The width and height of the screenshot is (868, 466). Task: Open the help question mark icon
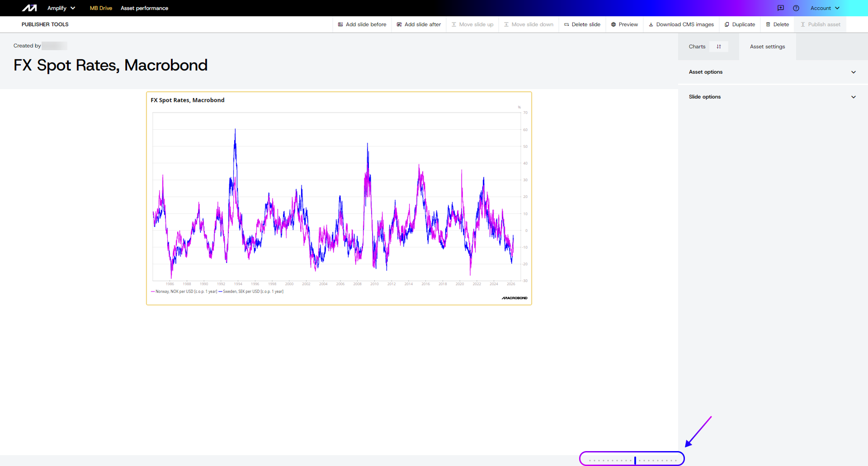coord(796,8)
